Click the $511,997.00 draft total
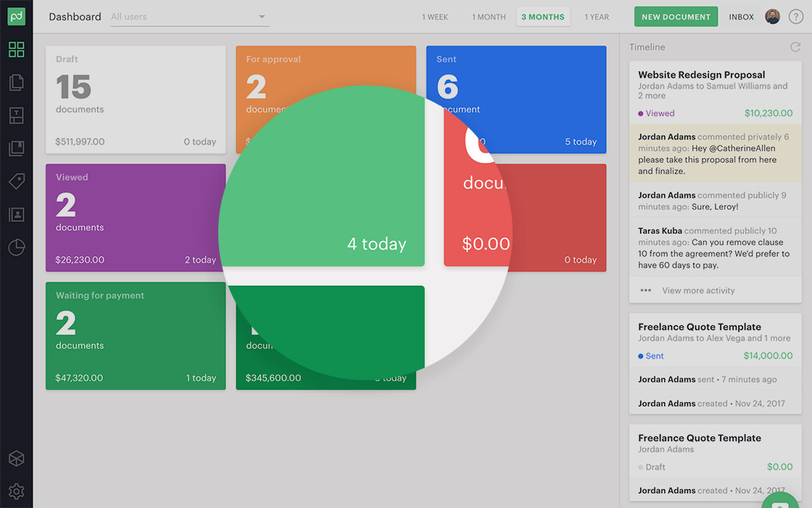 (x=80, y=142)
